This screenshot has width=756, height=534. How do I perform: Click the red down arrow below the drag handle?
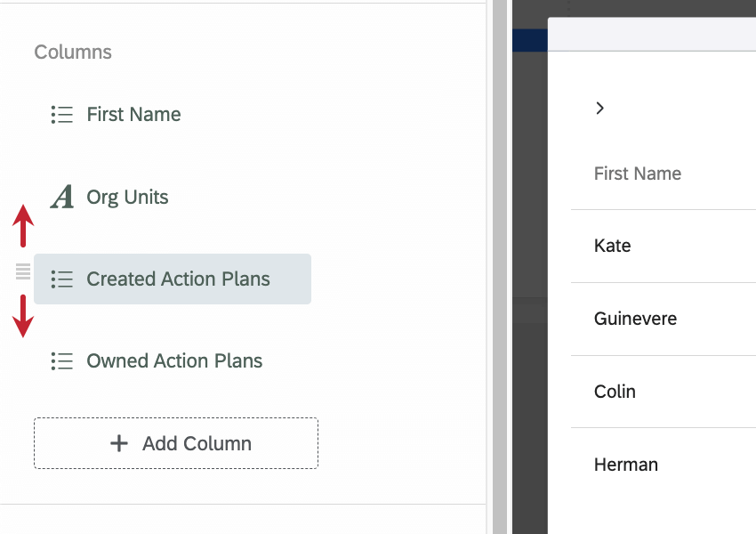click(23, 317)
